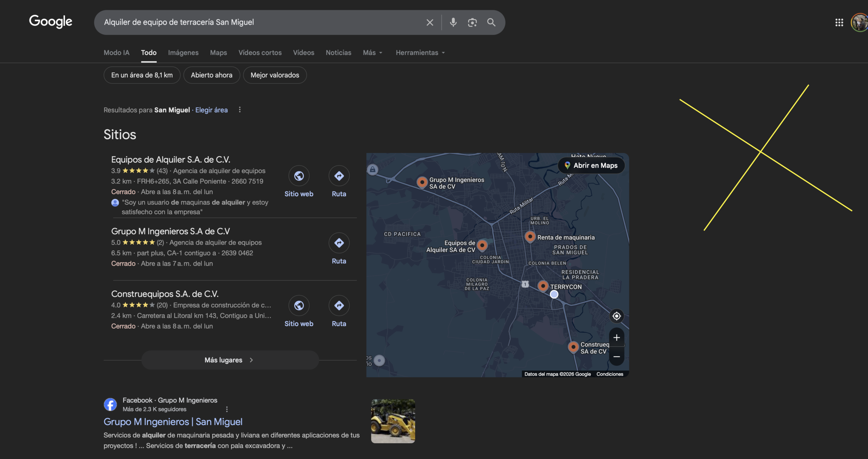Click the blue current-location dot on the map
Screen dimensions: 868x459
point(554,294)
